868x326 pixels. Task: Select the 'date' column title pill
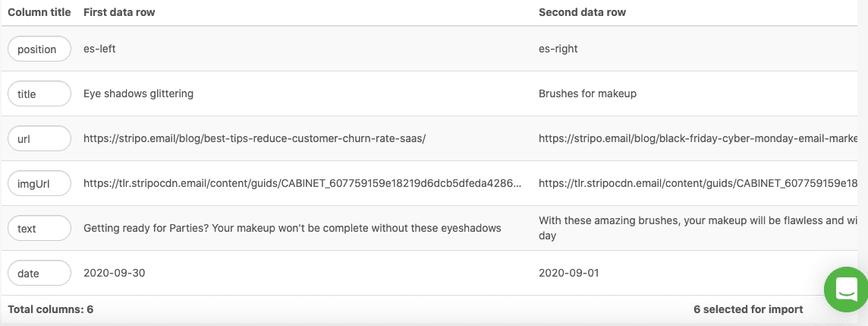point(39,273)
